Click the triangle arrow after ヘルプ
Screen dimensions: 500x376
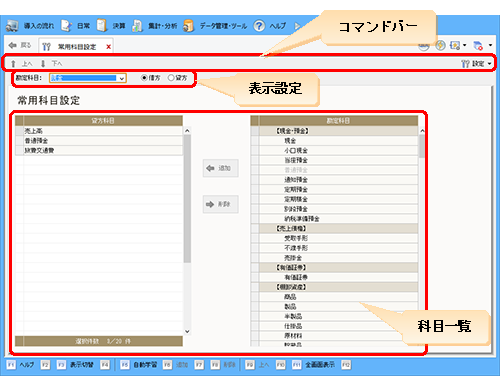(297, 26)
